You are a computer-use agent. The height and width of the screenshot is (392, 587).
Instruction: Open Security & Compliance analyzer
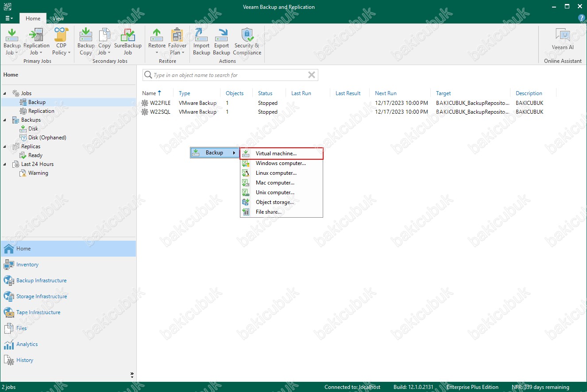[x=247, y=42]
